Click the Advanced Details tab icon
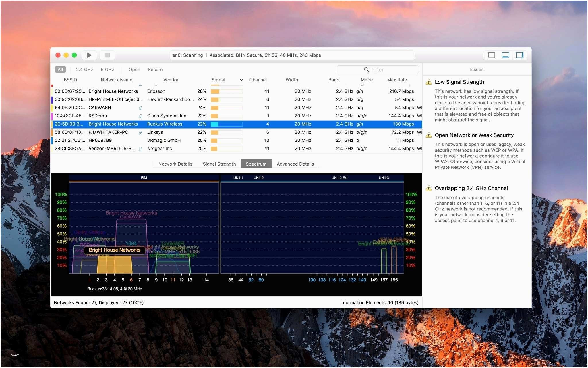The height and width of the screenshot is (368, 588). pos(295,163)
